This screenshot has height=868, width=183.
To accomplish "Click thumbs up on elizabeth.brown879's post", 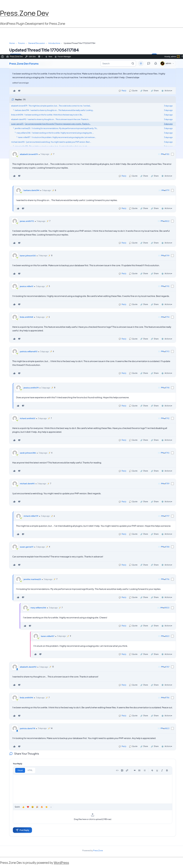I will pyautogui.click(x=14, y=176).
